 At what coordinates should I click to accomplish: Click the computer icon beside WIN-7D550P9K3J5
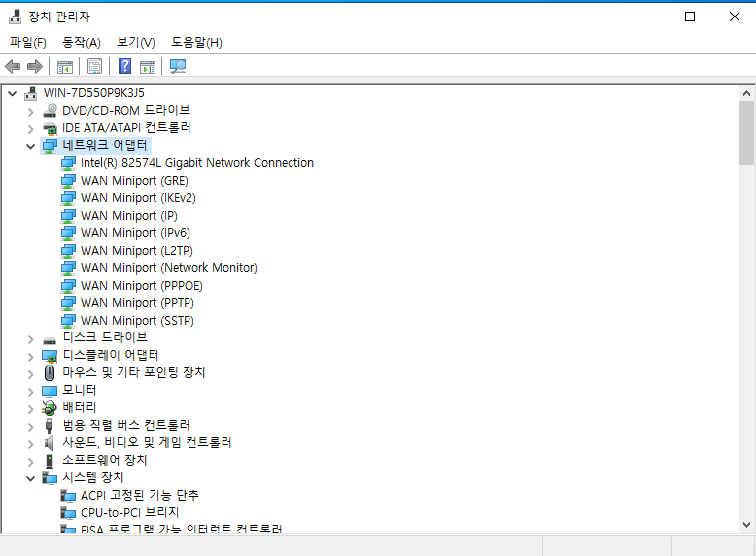[31, 93]
